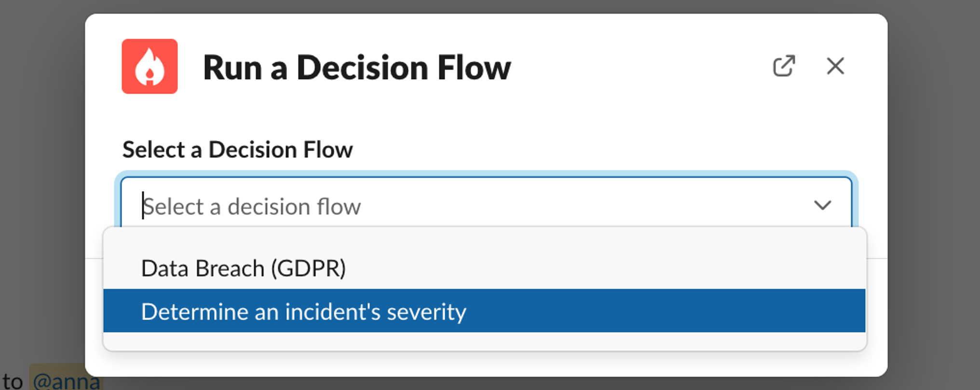Choose the Data Breach (GDPR) option
This screenshot has height=390, width=980.
pos(243,268)
